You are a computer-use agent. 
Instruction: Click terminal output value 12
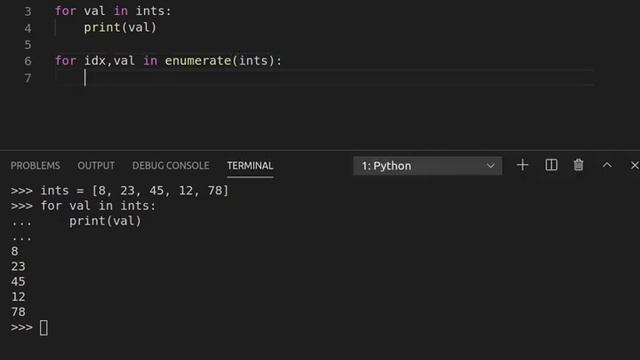(18, 297)
